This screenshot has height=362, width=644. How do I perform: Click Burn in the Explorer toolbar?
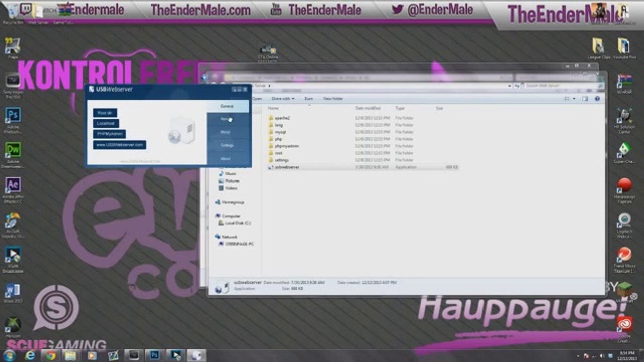point(309,99)
